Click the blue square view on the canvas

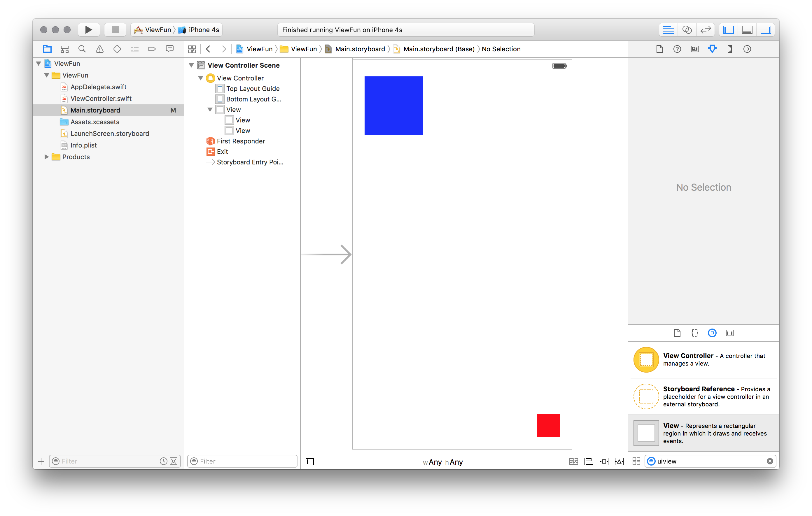click(x=393, y=106)
